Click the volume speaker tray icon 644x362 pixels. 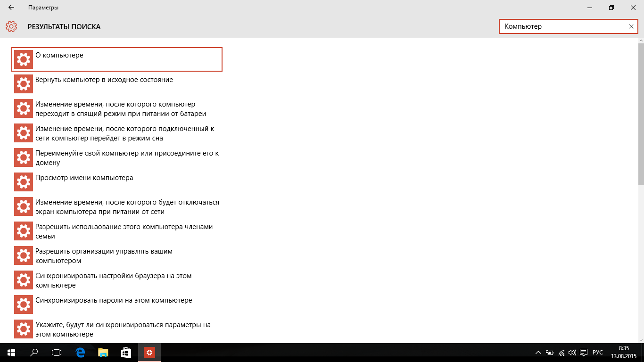tap(572, 353)
